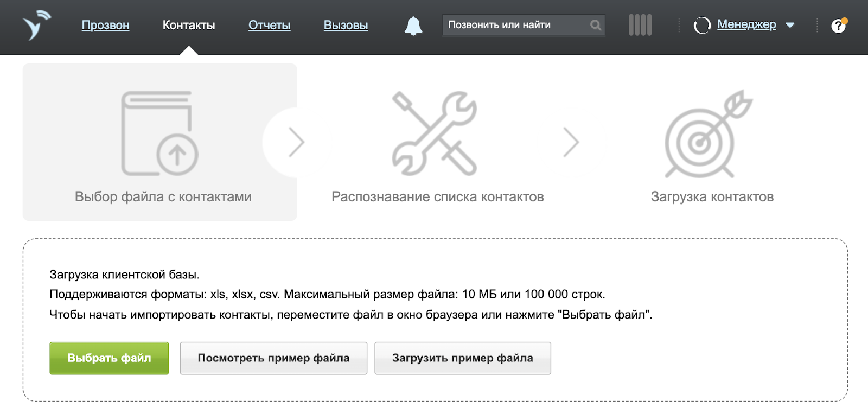Screen dimensions: 868x420
Task: Focus the Позвонить или найти search field
Action: click(x=515, y=25)
